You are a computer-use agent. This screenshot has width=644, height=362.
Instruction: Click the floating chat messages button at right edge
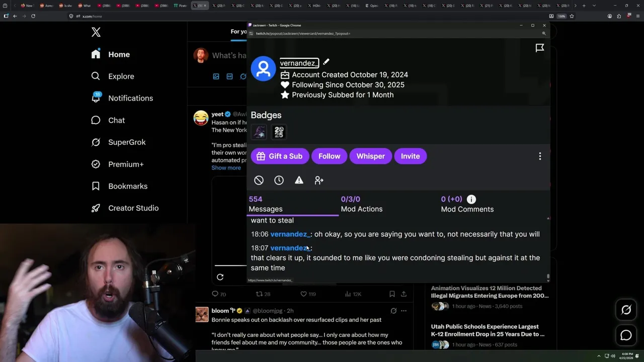(x=626, y=335)
